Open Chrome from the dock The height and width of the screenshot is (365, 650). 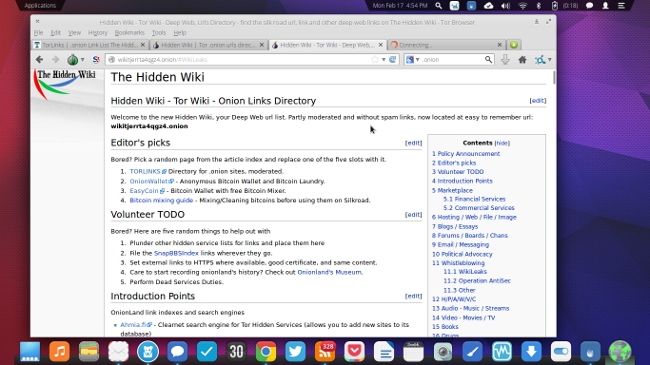(266, 352)
